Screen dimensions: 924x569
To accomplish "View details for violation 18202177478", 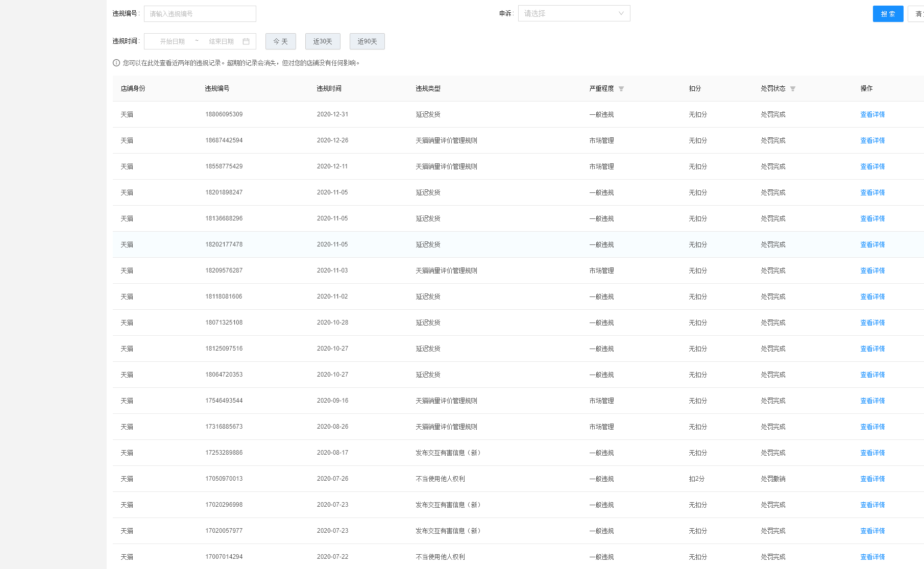I will [x=872, y=244].
